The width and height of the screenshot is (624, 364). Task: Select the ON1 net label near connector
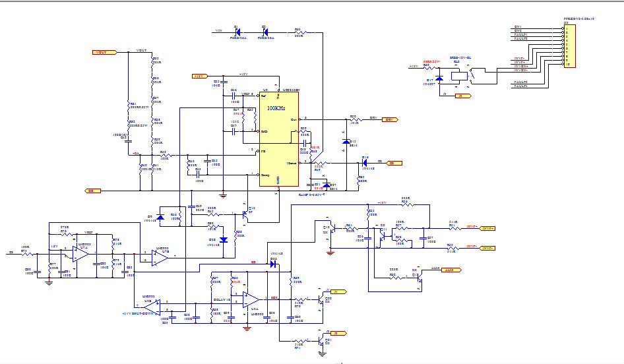(518, 26)
